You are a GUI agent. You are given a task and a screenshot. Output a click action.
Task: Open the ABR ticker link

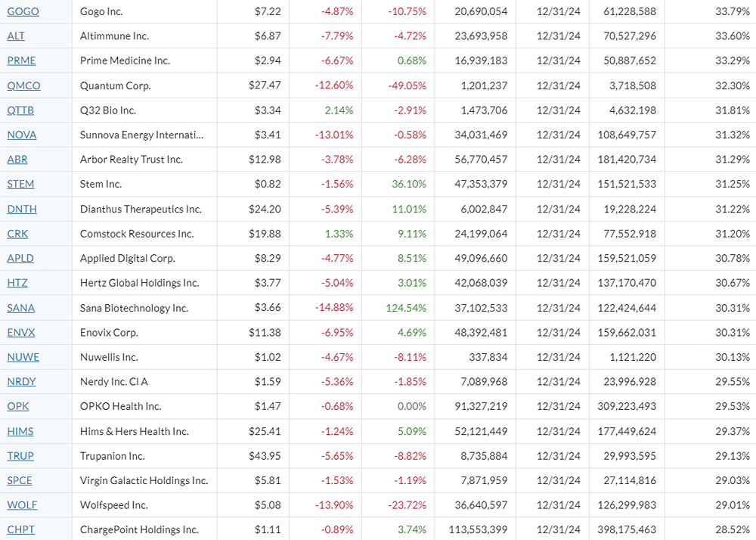17,160
